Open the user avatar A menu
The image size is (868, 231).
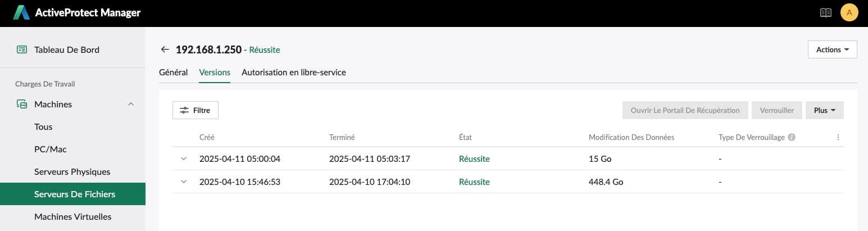(x=849, y=13)
